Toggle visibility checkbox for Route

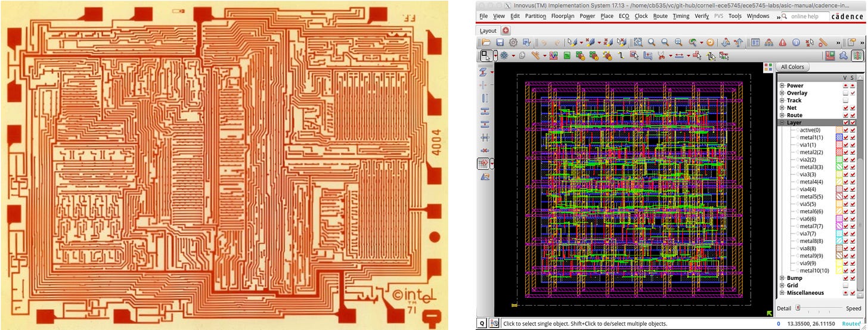click(845, 115)
